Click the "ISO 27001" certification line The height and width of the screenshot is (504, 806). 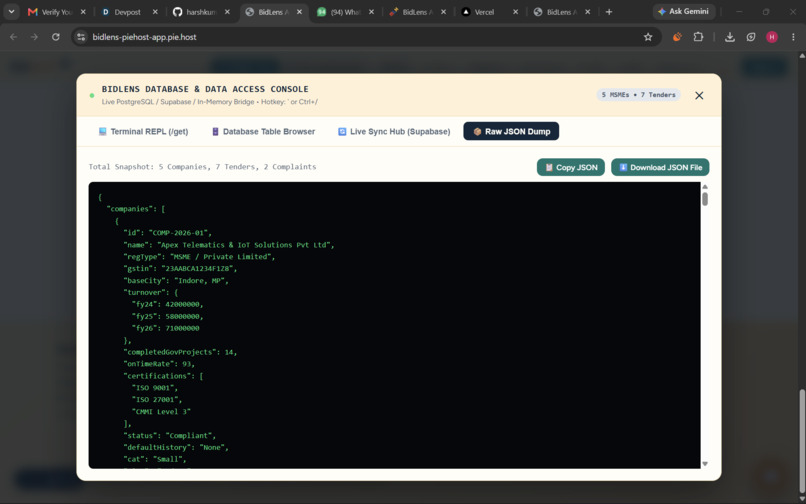(x=157, y=400)
